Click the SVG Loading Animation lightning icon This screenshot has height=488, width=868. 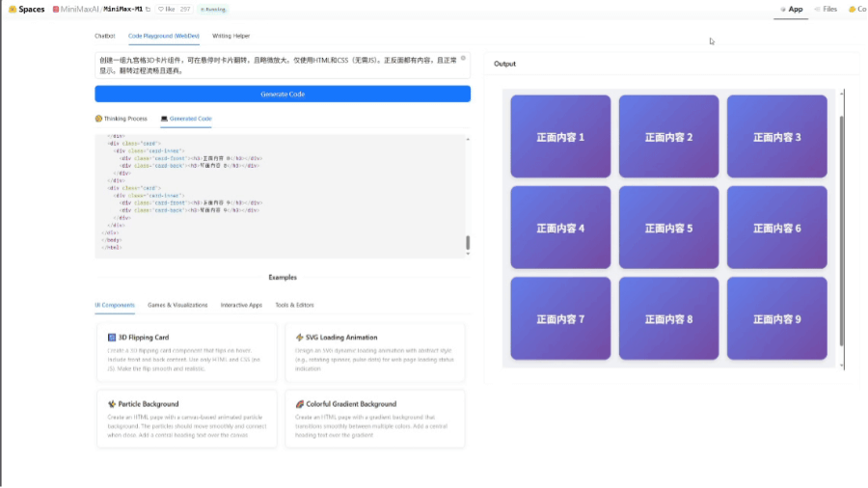[300, 338]
